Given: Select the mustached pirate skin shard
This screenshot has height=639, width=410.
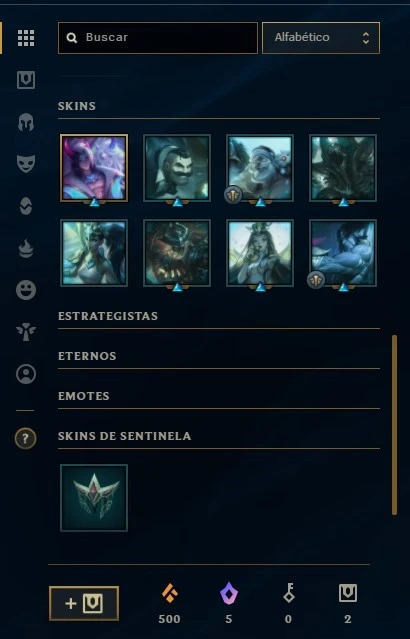Looking at the screenshot, I should tap(177, 168).
